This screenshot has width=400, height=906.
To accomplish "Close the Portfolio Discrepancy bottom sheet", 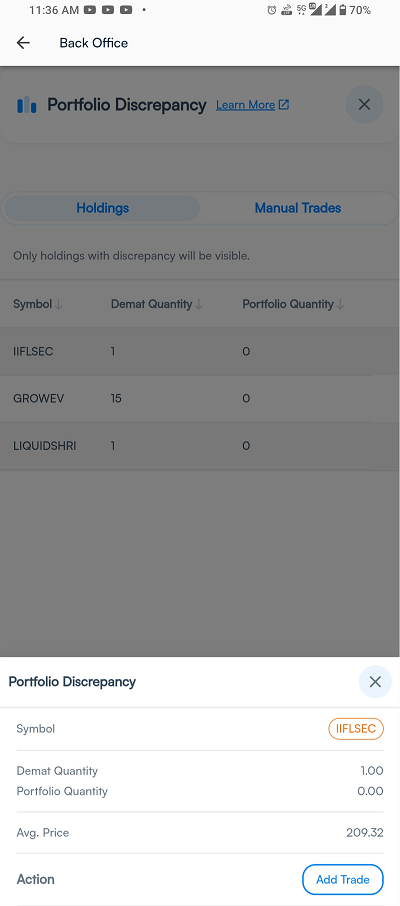I will (x=375, y=682).
